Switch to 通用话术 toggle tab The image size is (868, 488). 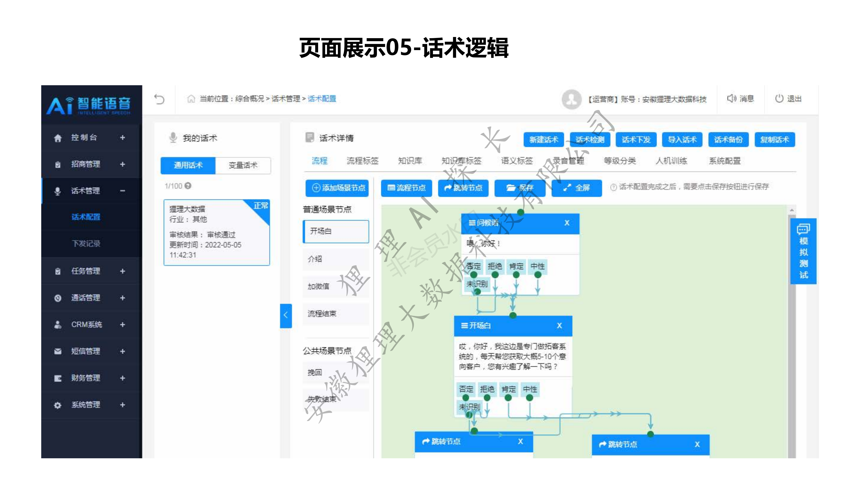pos(188,165)
